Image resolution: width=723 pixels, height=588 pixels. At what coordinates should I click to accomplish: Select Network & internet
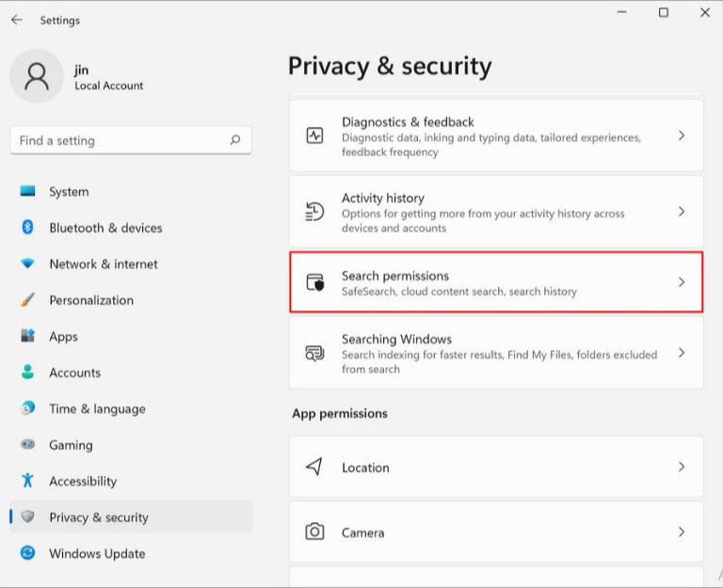(x=131, y=263)
